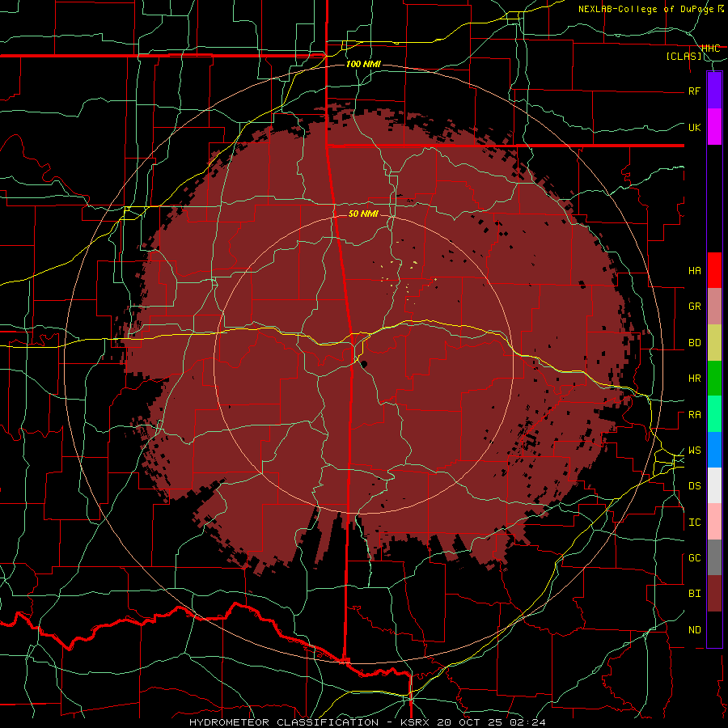Click the RF purple legend swatch
This screenshot has height=728, width=728.
[x=714, y=91]
